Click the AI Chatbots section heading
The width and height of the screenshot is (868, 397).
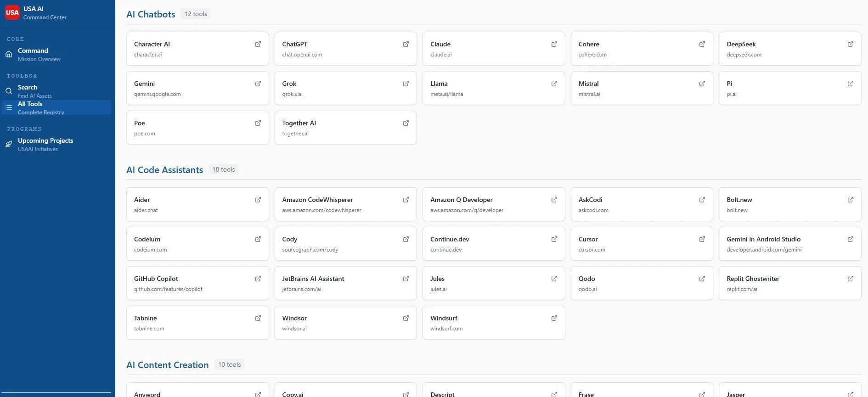pos(151,14)
